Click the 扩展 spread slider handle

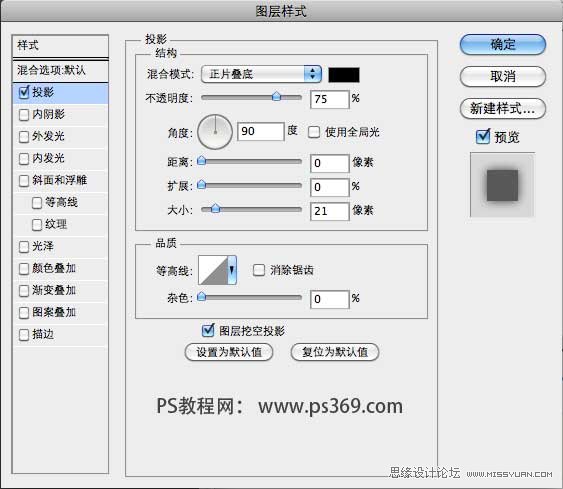[x=202, y=185]
